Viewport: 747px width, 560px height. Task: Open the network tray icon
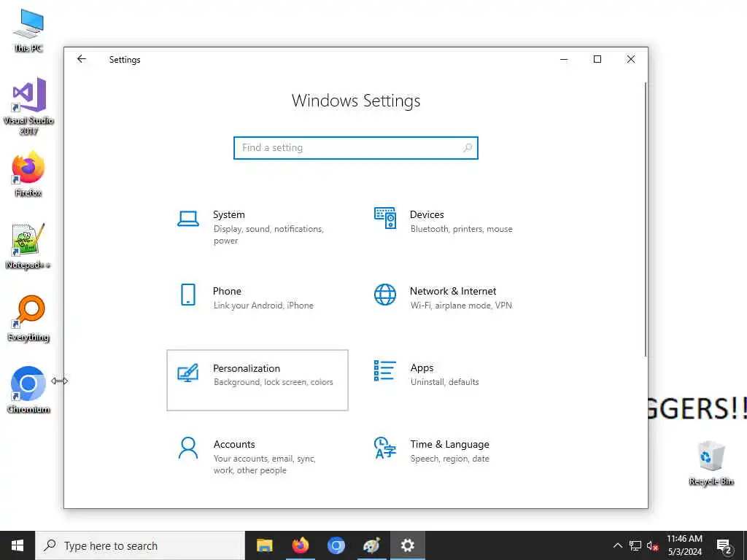coord(635,545)
